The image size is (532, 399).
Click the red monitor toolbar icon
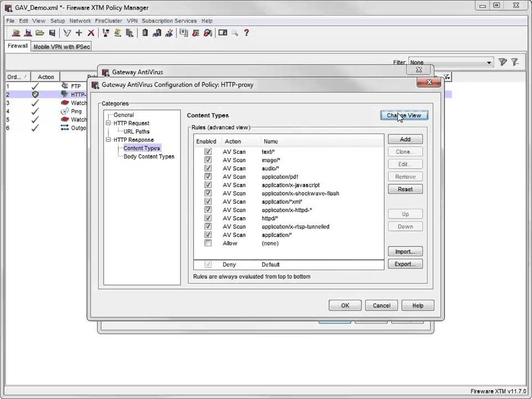[196, 33]
